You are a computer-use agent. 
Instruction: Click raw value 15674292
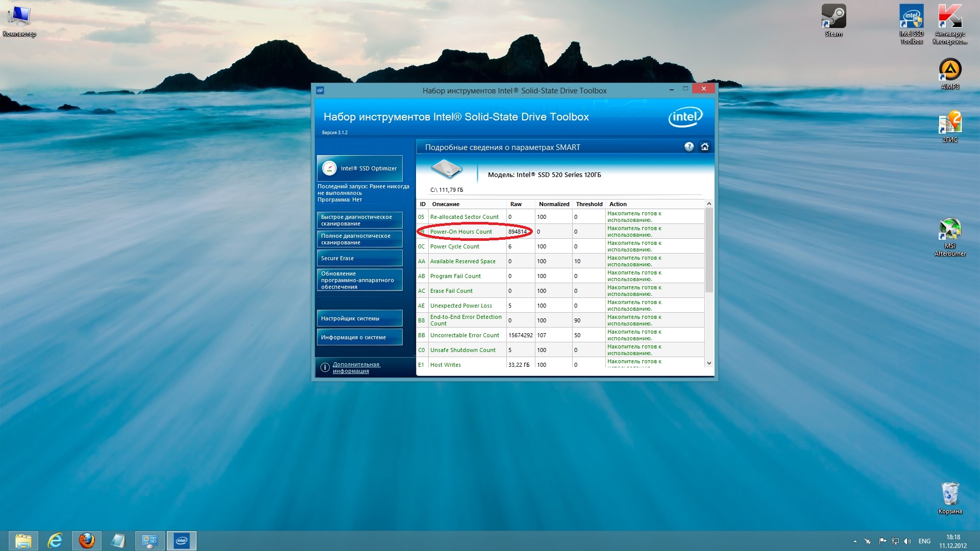520,335
